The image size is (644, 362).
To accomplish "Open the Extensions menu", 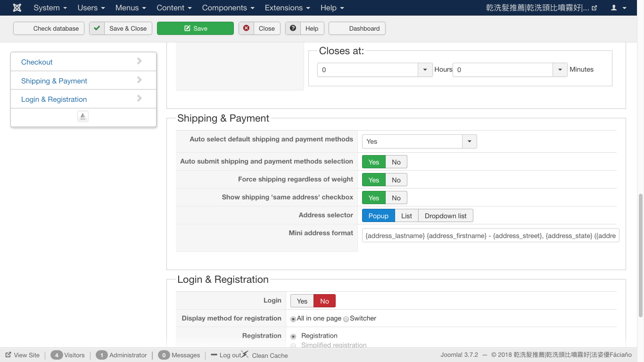I will point(287,8).
